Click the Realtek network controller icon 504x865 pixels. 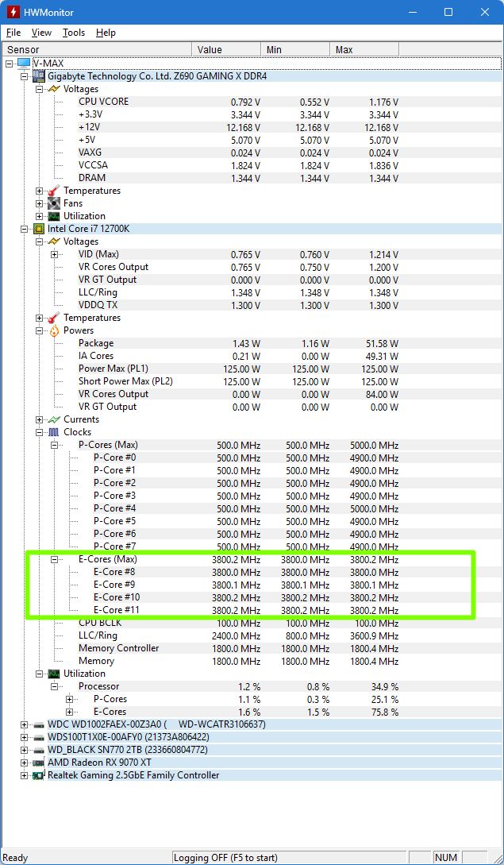pos(39,775)
